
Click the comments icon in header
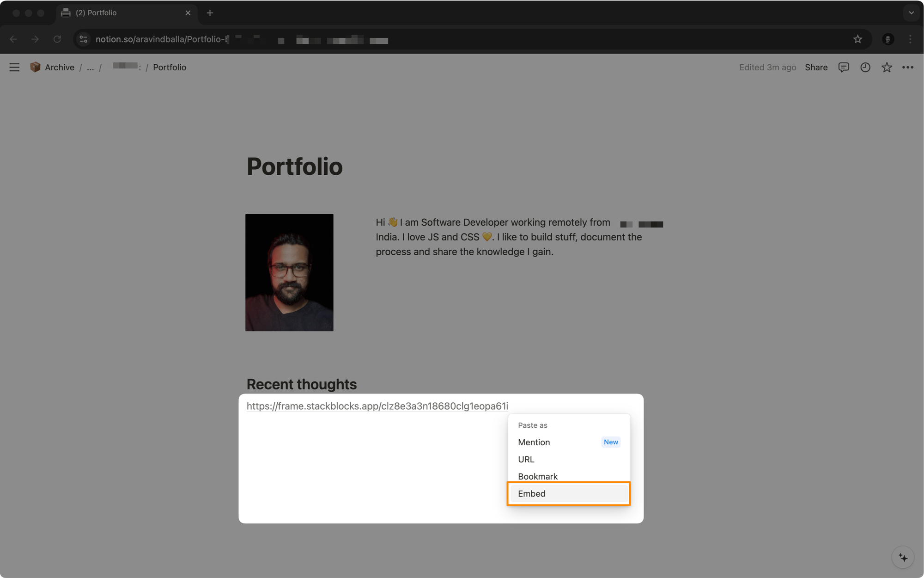844,67
